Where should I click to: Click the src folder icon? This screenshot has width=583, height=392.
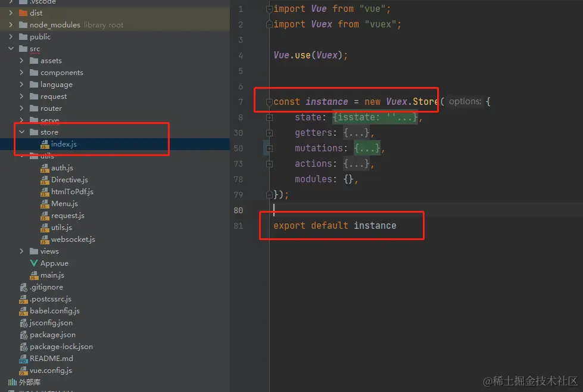point(23,49)
